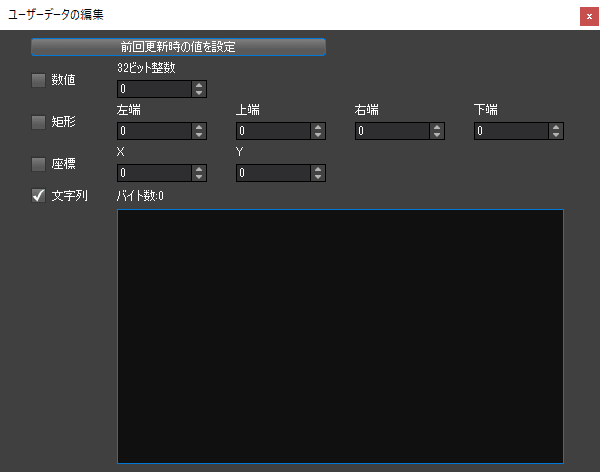Click inside the 文字列 text area
600x472 pixels.
point(340,336)
